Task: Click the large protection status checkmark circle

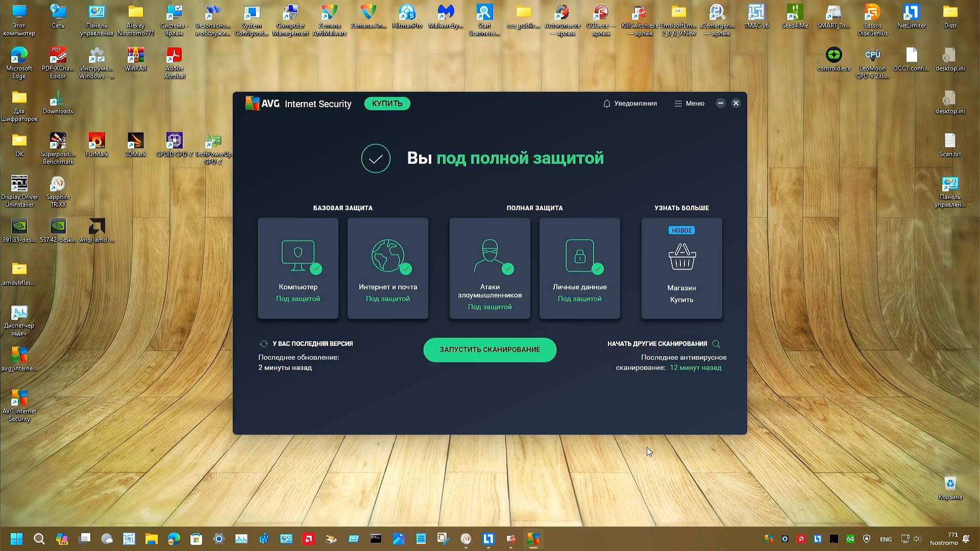Action: 376,158
